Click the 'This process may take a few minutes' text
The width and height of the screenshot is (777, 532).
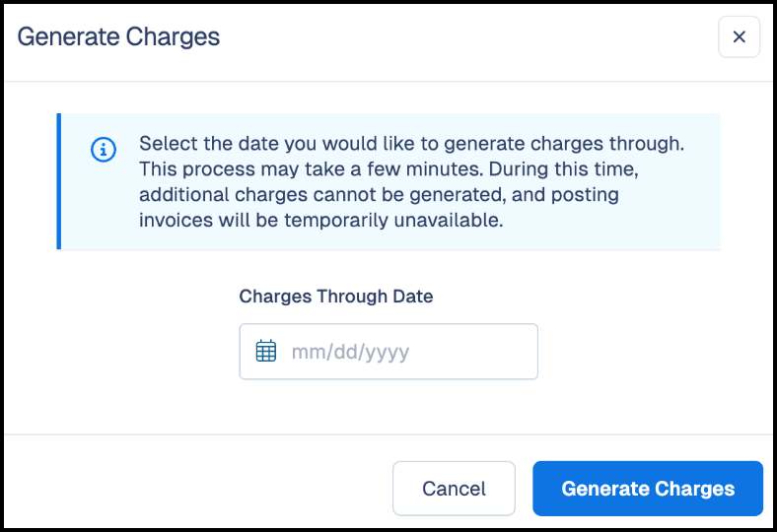click(311, 169)
